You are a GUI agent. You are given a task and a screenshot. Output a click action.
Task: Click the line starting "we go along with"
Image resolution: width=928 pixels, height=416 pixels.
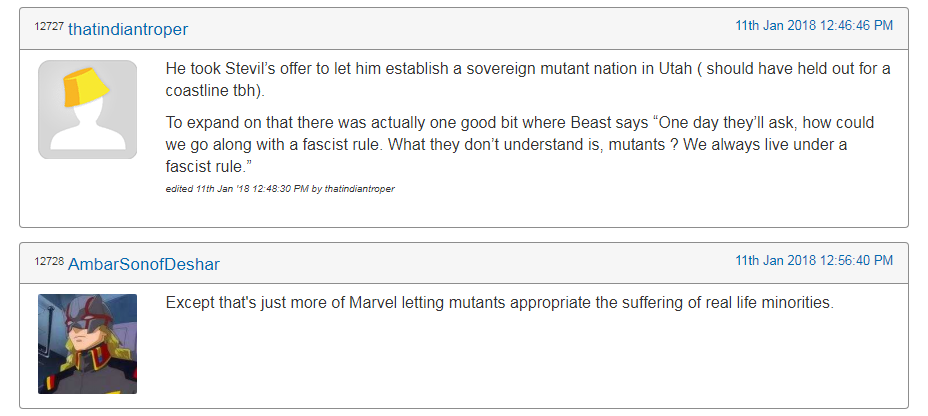(506, 145)
